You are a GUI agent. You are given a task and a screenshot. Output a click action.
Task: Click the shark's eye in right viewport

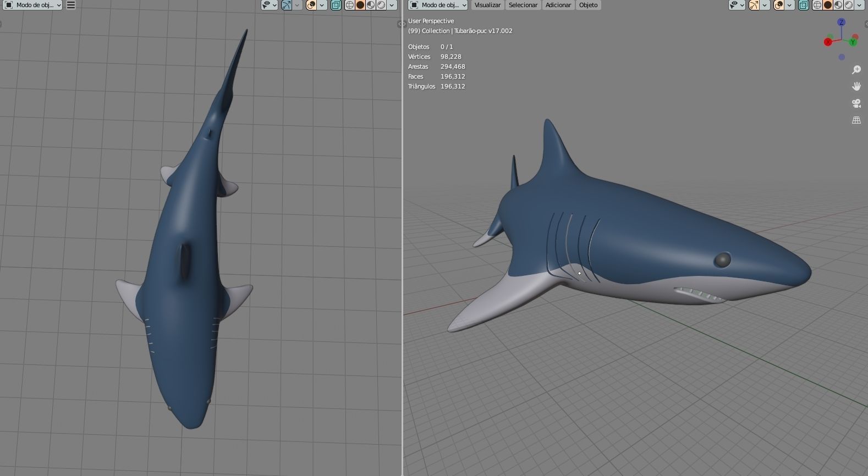722,260
